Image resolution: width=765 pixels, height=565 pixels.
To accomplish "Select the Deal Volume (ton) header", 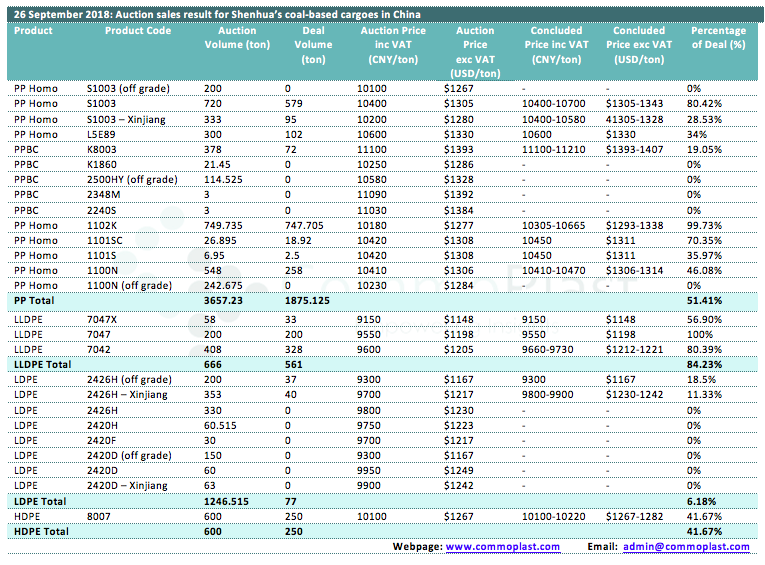I will pos(313,45).
